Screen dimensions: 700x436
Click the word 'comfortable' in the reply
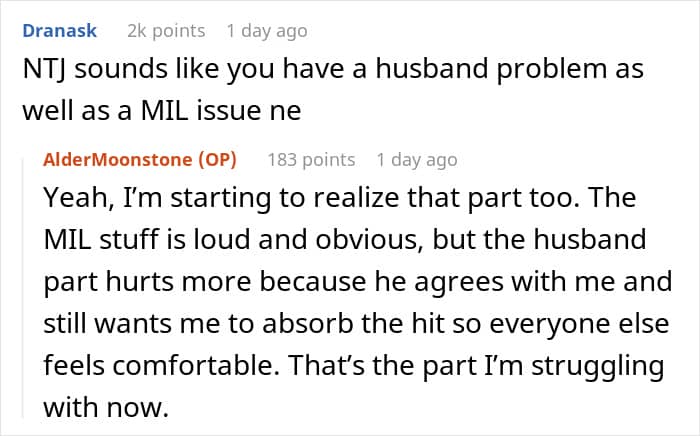203,366
